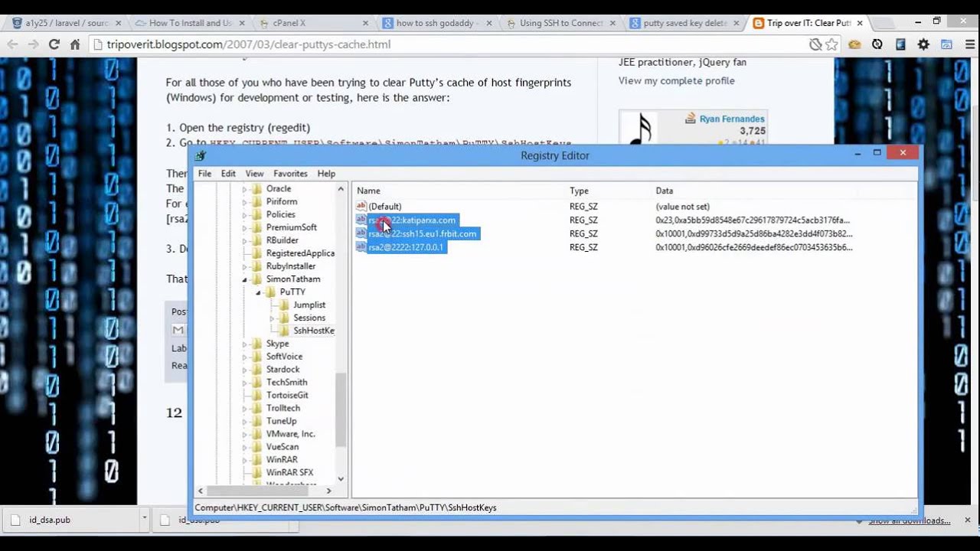The height and width of the screenshot is (551, 980).
Task: Open the Edit menu in Registry Editor
Action: tap(228, 174)
